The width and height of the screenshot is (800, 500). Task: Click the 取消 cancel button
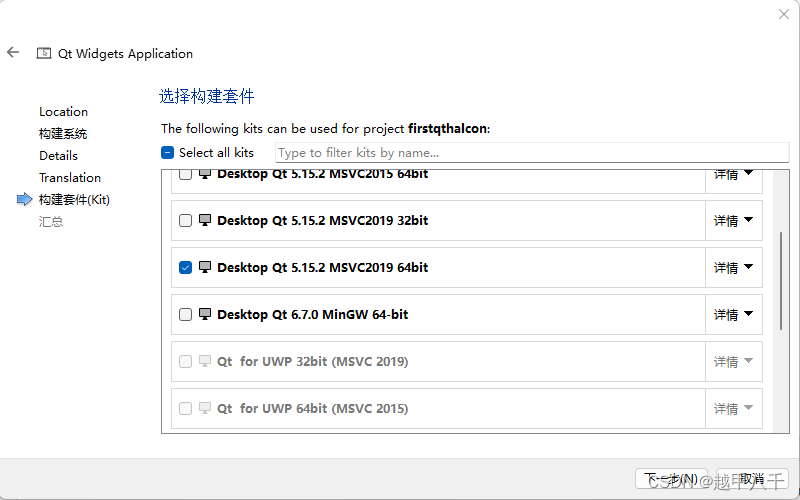coord(752,479)
